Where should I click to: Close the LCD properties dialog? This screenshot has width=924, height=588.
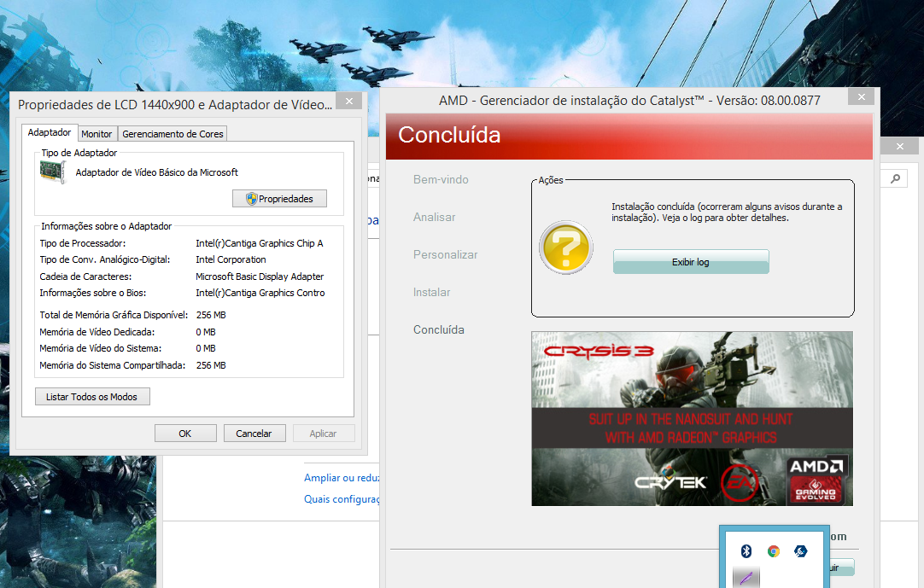tap(349, 102)
